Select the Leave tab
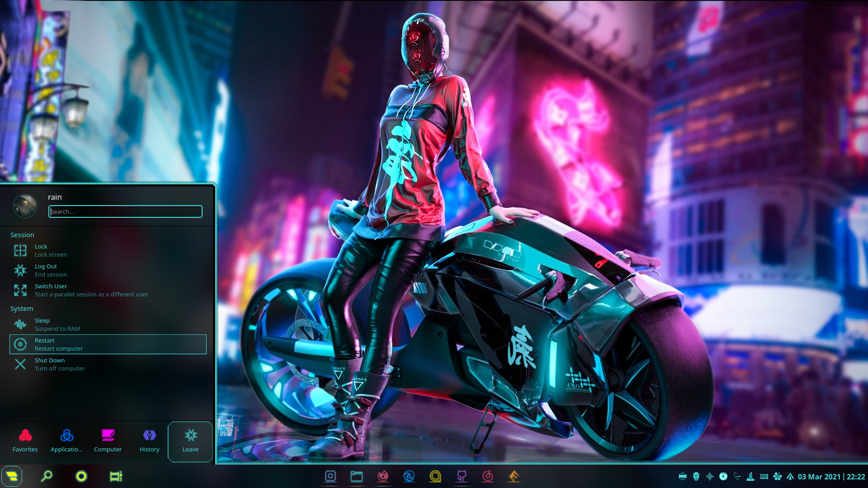This screenshot has height=488, width=868. click(190, 441)
